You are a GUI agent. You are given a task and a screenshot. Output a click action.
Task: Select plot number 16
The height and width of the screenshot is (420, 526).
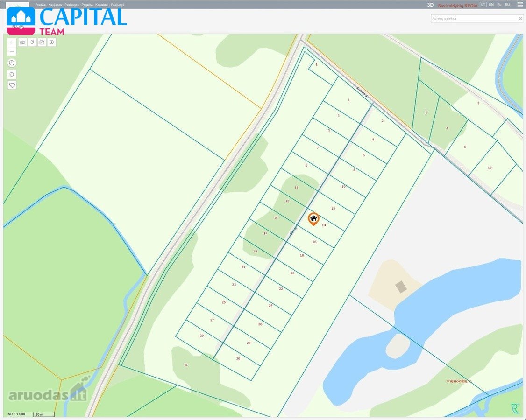point(314,242)
